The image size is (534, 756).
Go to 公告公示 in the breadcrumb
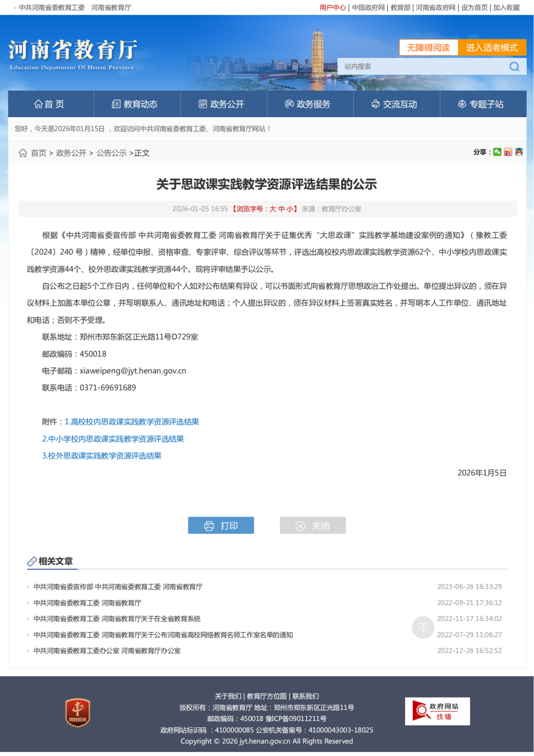coord(112,153)
